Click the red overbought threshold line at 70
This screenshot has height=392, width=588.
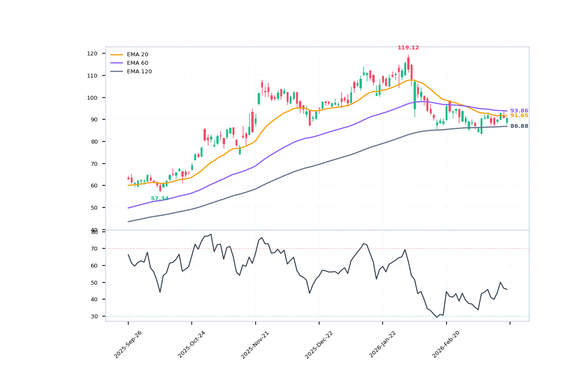tap(315, 248)
